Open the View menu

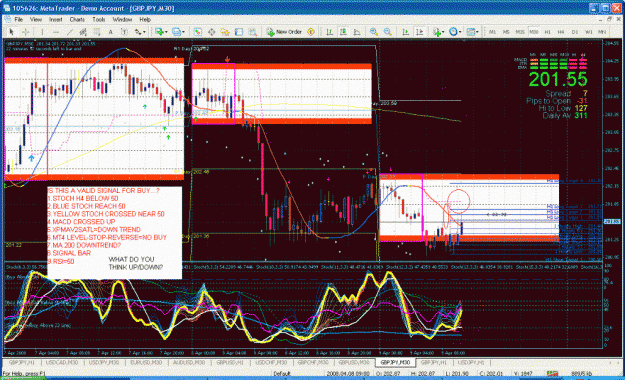(36, 19)
